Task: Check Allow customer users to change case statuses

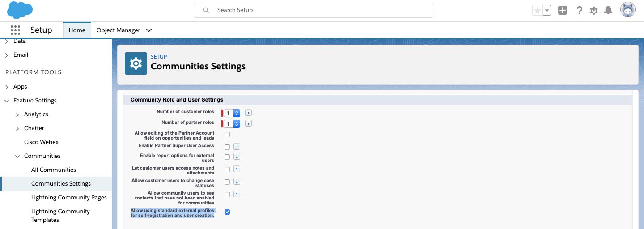Action: (227, 182)
